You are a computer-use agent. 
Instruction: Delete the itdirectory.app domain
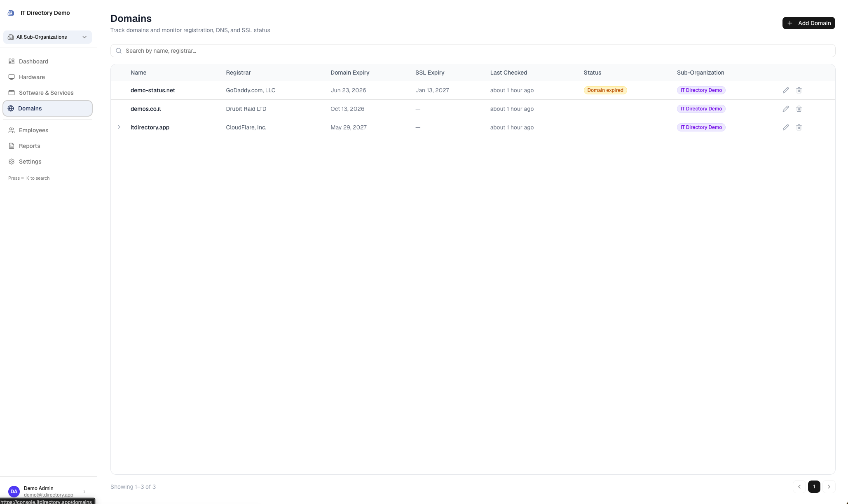point(799,127)
